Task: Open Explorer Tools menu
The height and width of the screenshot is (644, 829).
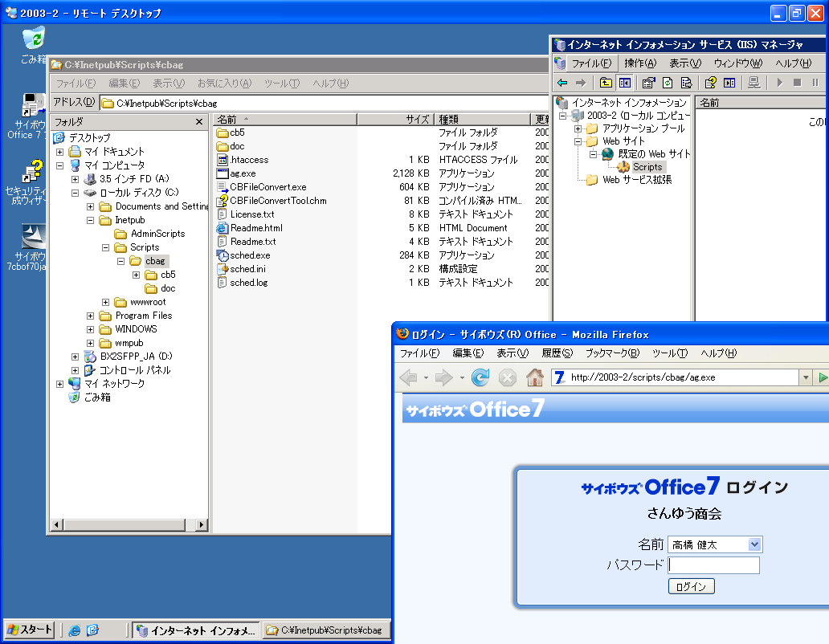Action: pos(282,84)
